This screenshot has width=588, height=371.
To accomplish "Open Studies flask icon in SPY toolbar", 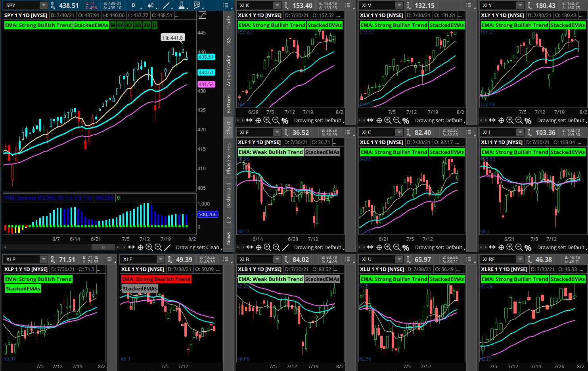I will [x=181, y=5].
